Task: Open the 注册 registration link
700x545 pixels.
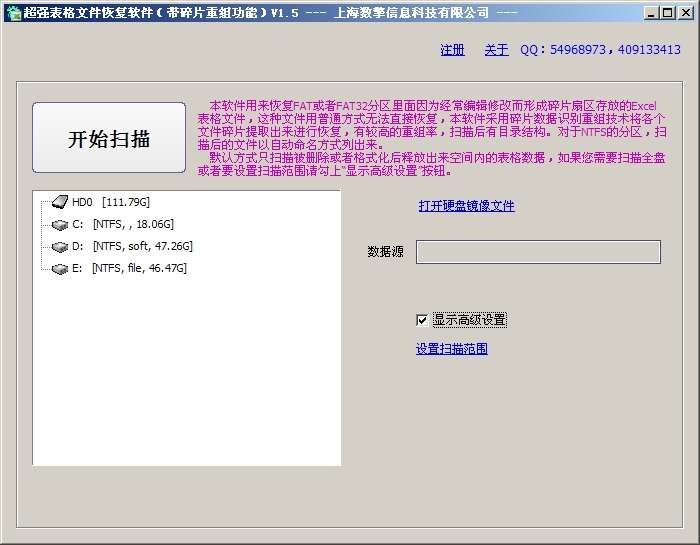Action: click(x=452, y=50)
